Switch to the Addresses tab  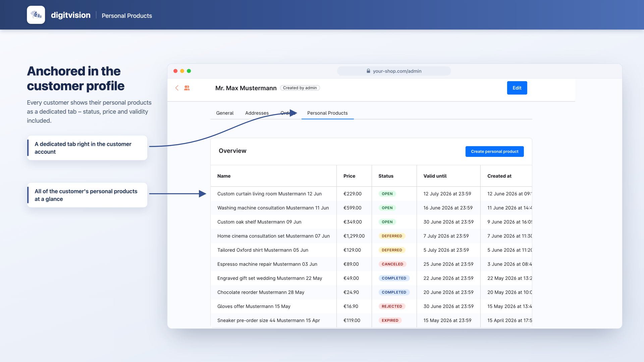click(x=257, y=113)
